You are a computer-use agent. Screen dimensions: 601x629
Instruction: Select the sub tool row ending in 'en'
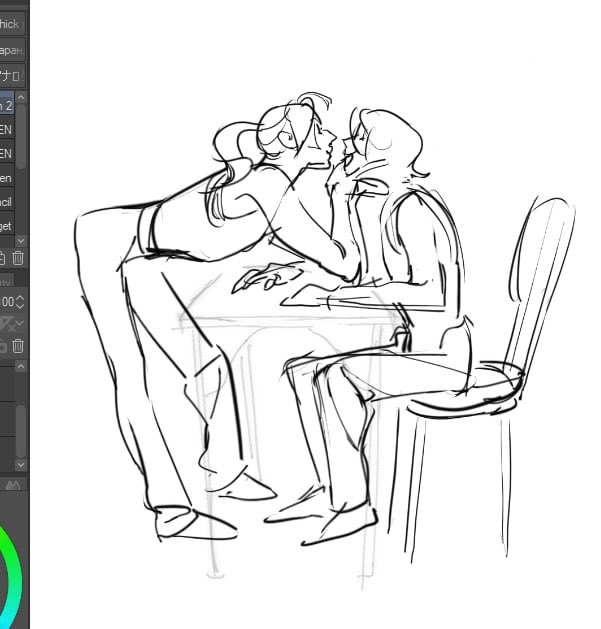pyautogui.click(x=7, y=178)
